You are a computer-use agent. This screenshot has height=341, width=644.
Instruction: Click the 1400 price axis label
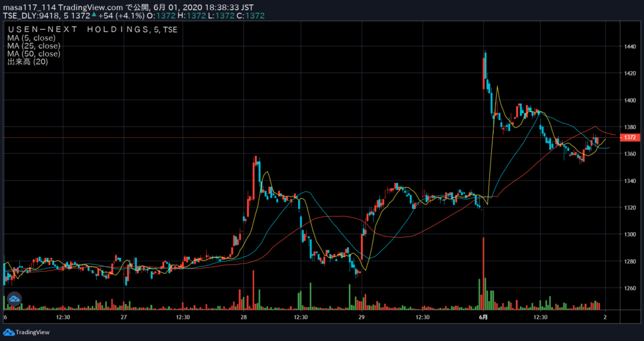tap(630, 100)
